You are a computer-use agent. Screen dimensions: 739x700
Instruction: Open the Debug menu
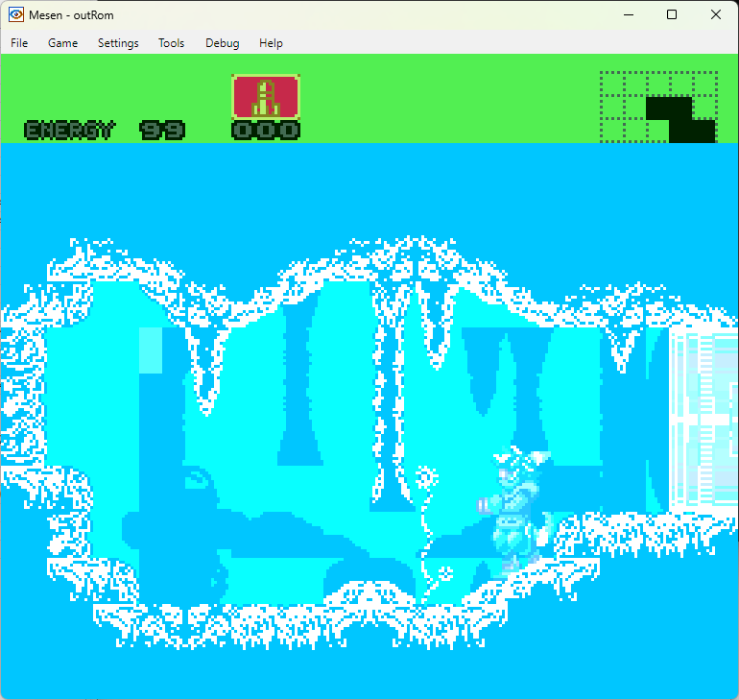point(222,43)
